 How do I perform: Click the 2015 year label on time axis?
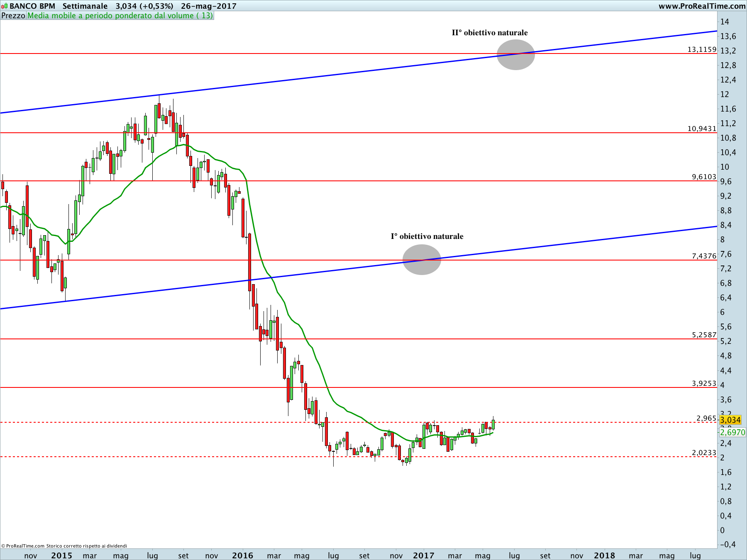coord(61,555)
